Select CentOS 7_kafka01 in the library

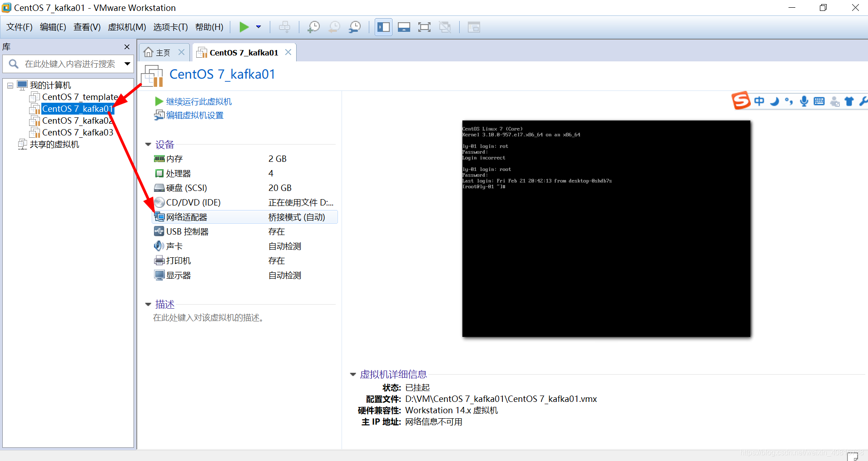[x=77, y=109]
